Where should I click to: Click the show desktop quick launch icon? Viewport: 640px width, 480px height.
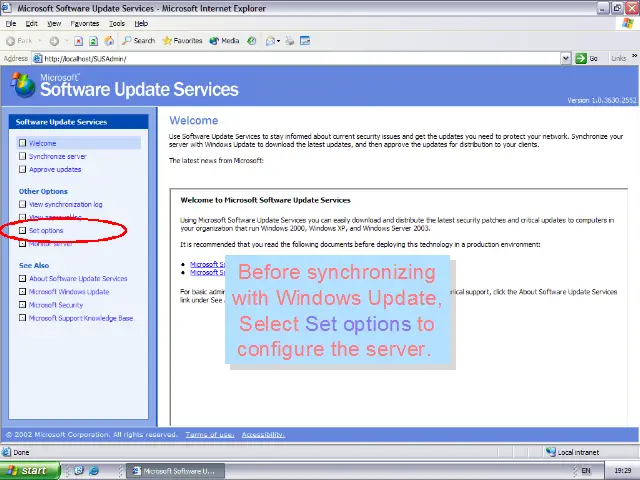tap(79, 471)
